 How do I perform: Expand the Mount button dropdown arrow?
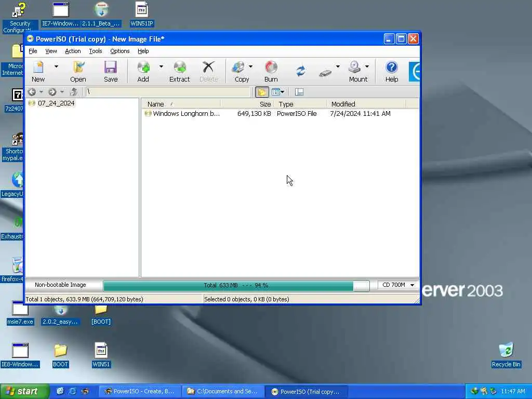pyautogui.click(x=367, y=67)
